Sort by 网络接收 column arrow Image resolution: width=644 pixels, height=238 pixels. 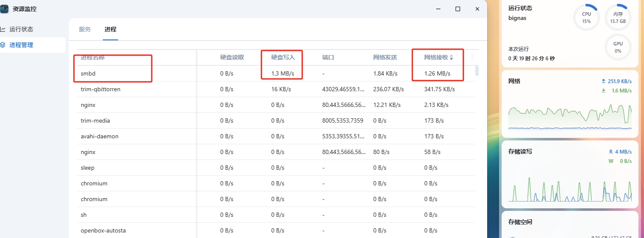click(451, 57)
